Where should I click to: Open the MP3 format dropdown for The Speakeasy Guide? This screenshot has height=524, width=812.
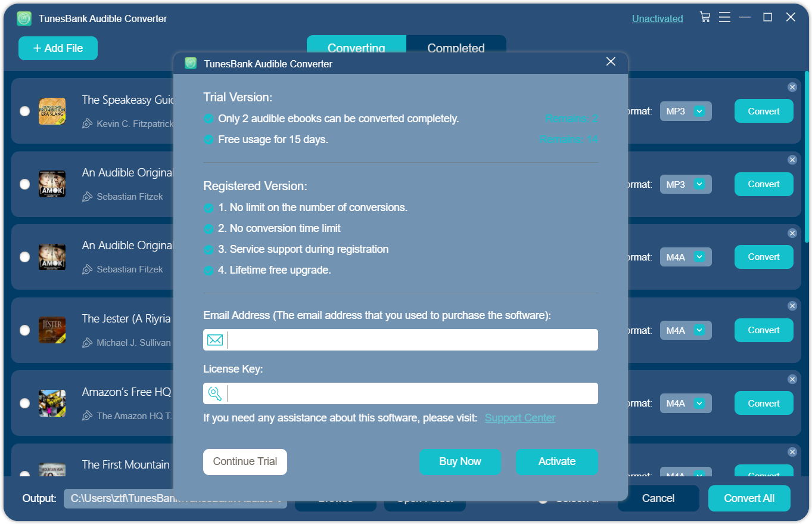click(x=686, y=111)
